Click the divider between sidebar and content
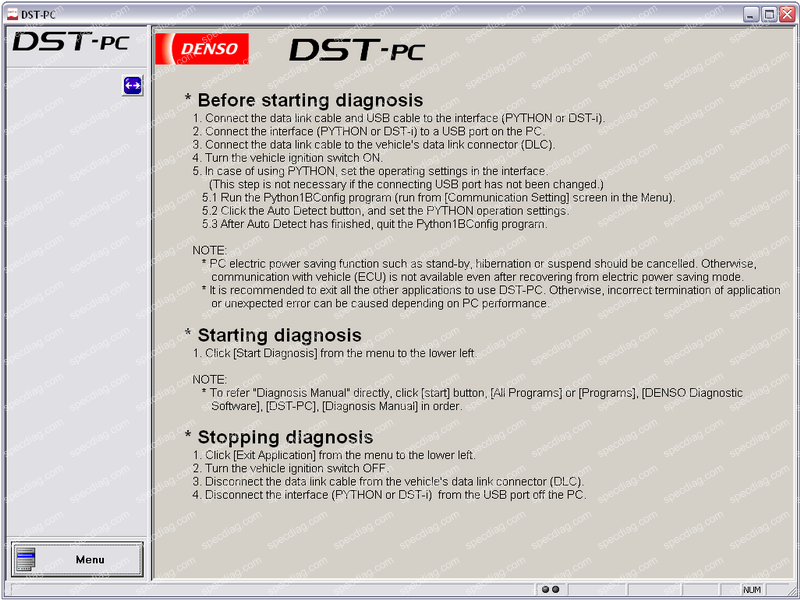This screenshot has height=600, width=800. click(150, 300)
